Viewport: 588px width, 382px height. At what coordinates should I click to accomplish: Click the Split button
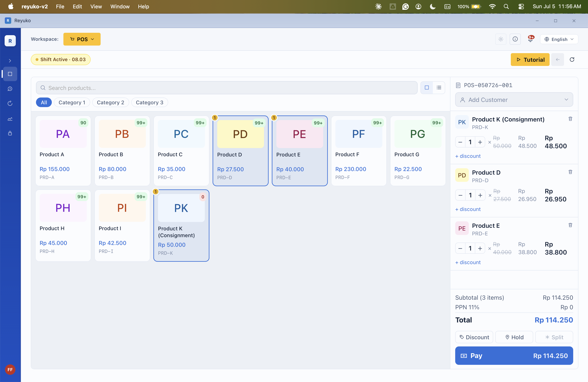pos(554,337)
